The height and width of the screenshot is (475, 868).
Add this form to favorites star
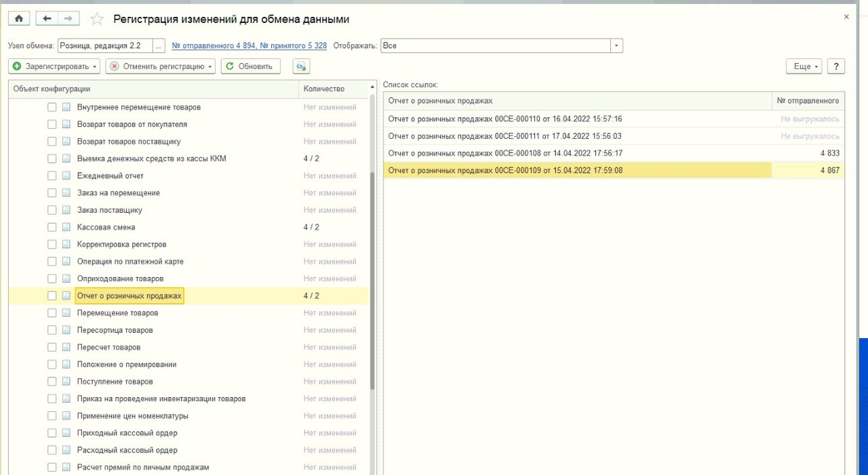coord(97,20)
